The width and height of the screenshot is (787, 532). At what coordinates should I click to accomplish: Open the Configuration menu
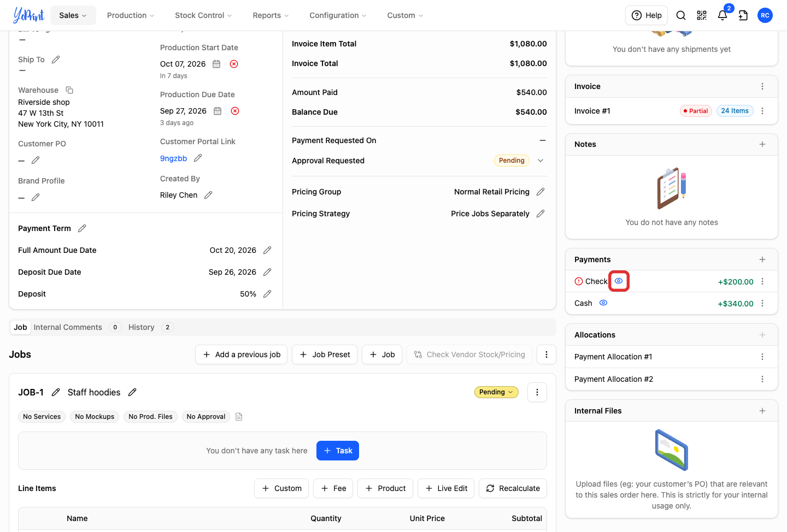click(x=338, y=15)
